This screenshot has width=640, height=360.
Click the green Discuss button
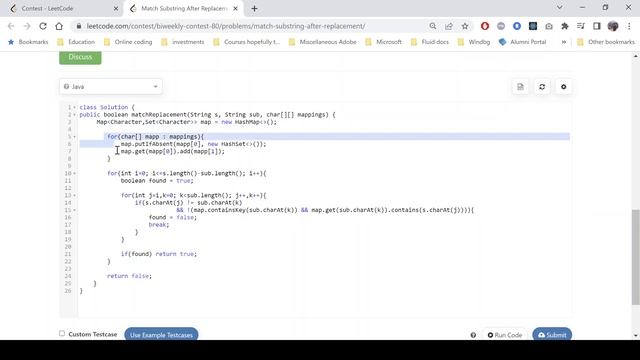point(80,57)
